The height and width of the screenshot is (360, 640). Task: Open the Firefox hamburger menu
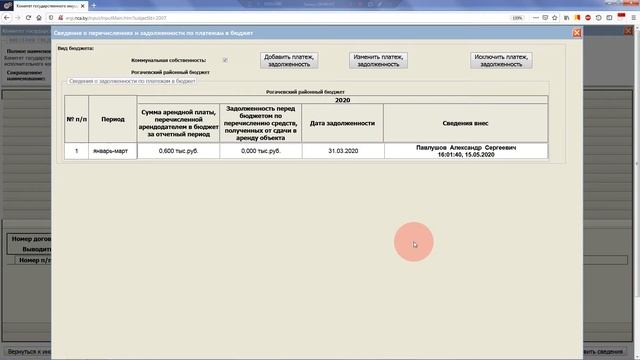[x=633, y=18]
